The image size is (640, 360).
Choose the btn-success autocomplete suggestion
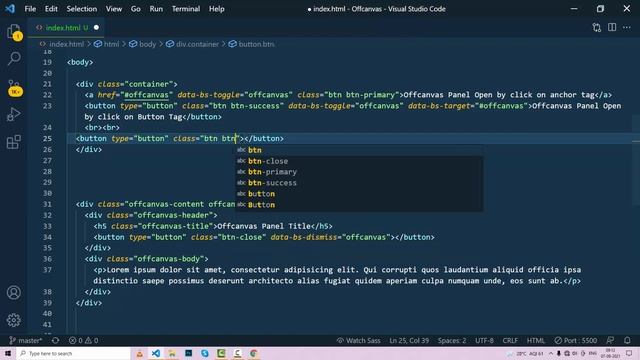[x=359, y=183]
